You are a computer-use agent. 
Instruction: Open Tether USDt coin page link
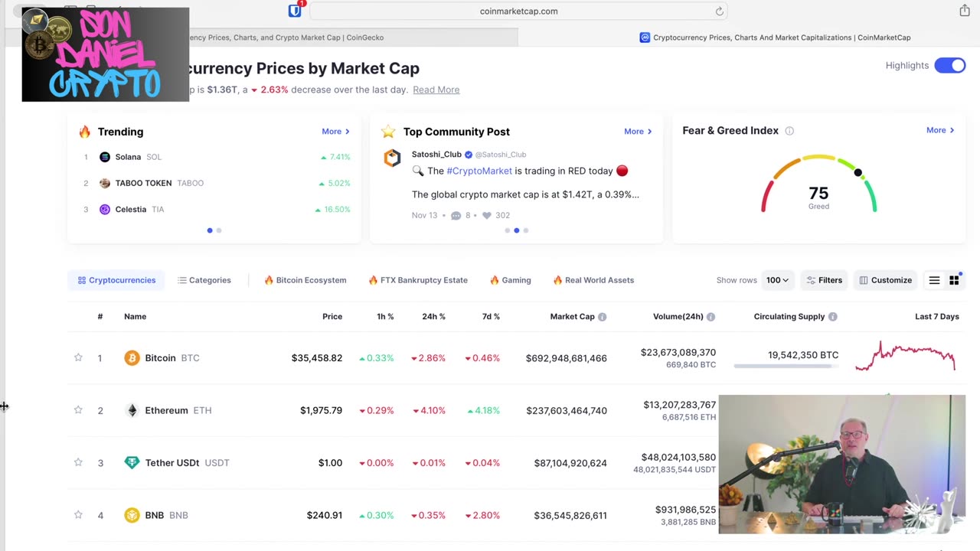[x=187, y=462]
